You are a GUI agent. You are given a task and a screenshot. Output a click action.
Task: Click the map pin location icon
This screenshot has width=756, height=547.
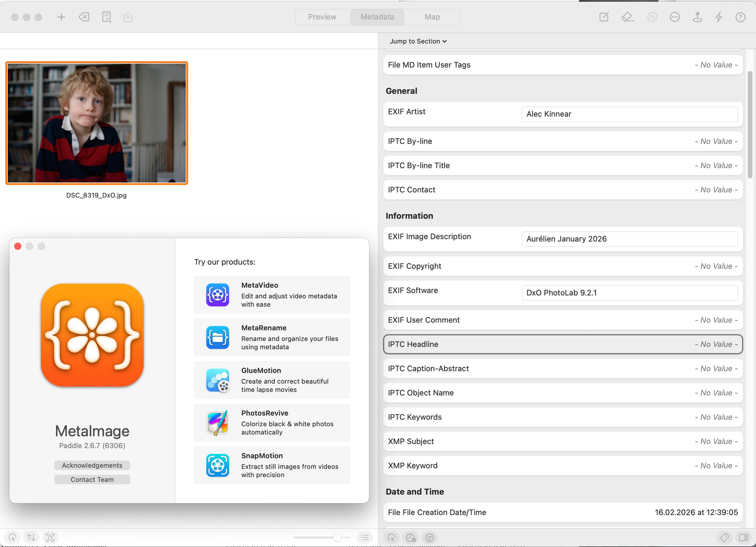coord(697,17)
